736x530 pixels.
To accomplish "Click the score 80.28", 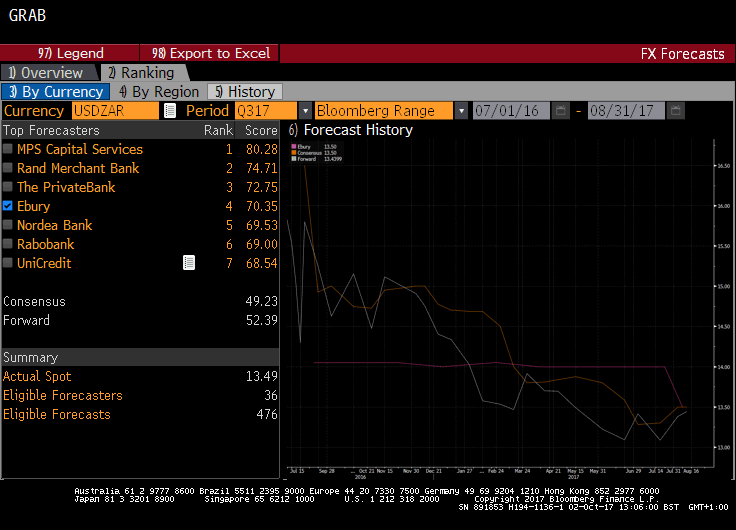I will 261,149.
